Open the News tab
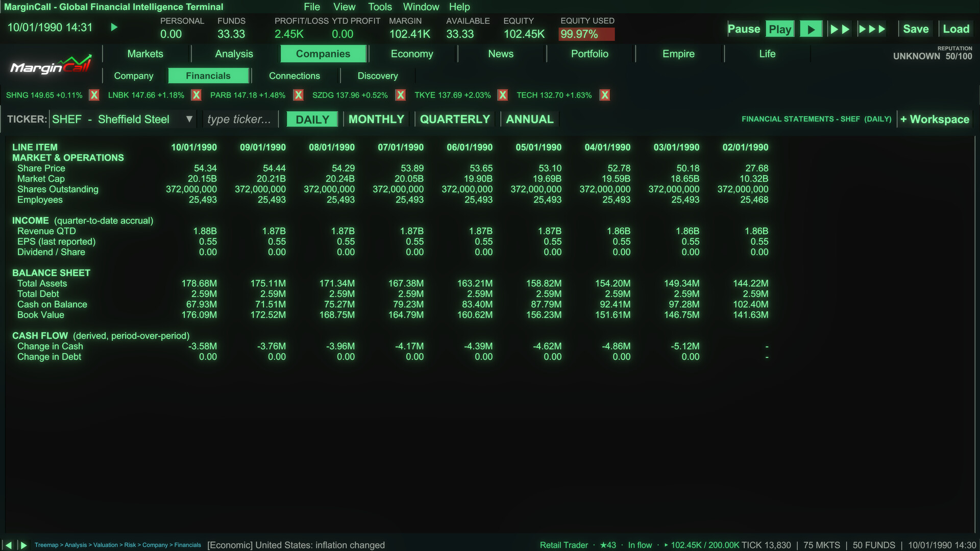The height and width of the screenshot is (551, 980). pos(501,54)
